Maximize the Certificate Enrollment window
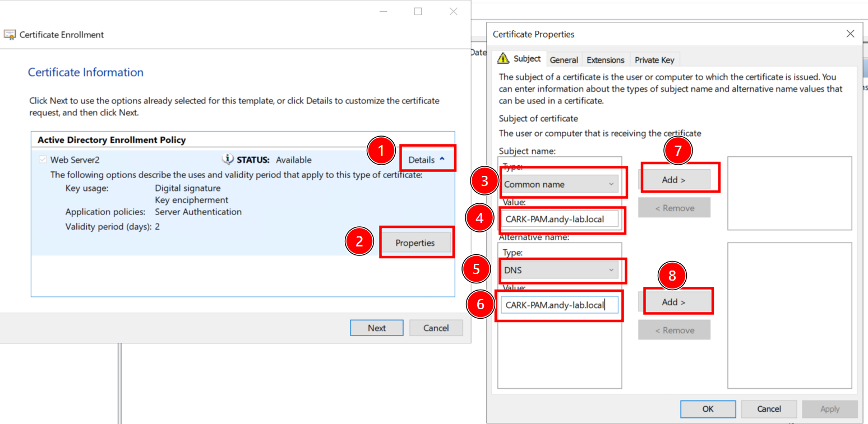 pos(418,11)
